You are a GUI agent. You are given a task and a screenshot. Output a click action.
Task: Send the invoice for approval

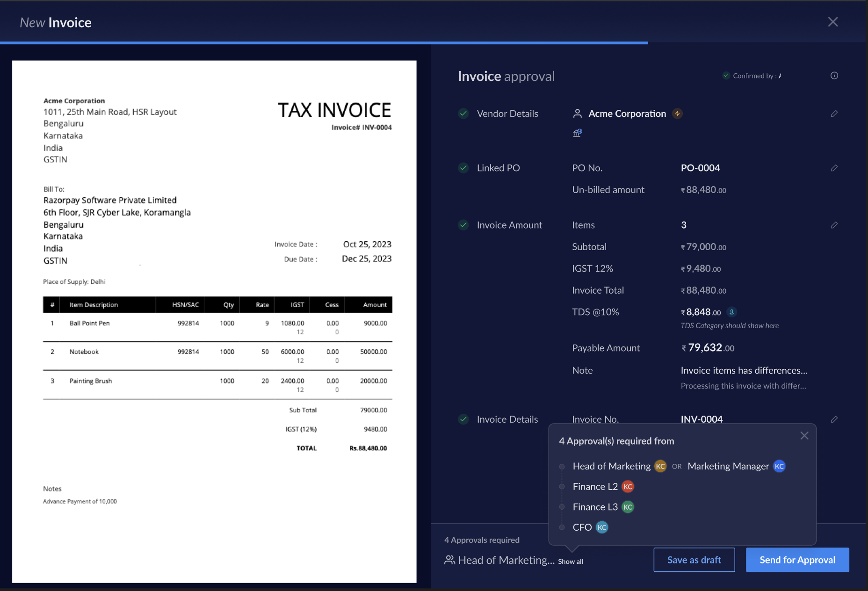click(797, 560)
